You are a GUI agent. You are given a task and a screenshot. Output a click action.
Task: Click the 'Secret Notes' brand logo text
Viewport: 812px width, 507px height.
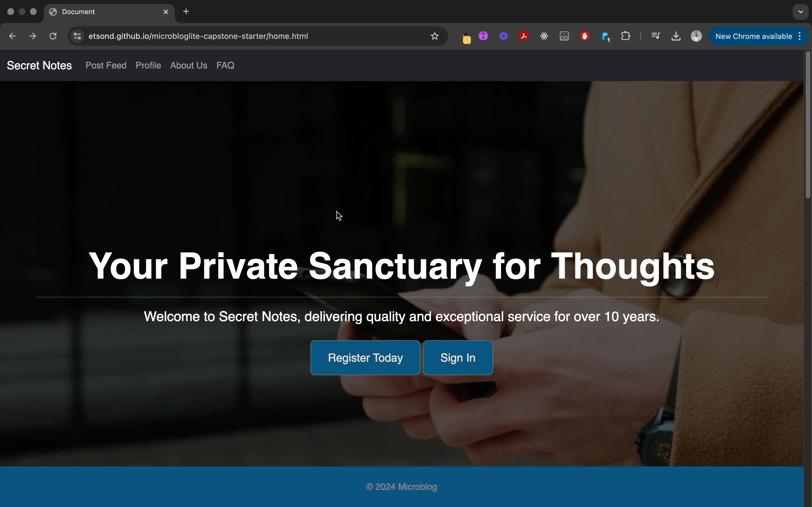point(39,65)
